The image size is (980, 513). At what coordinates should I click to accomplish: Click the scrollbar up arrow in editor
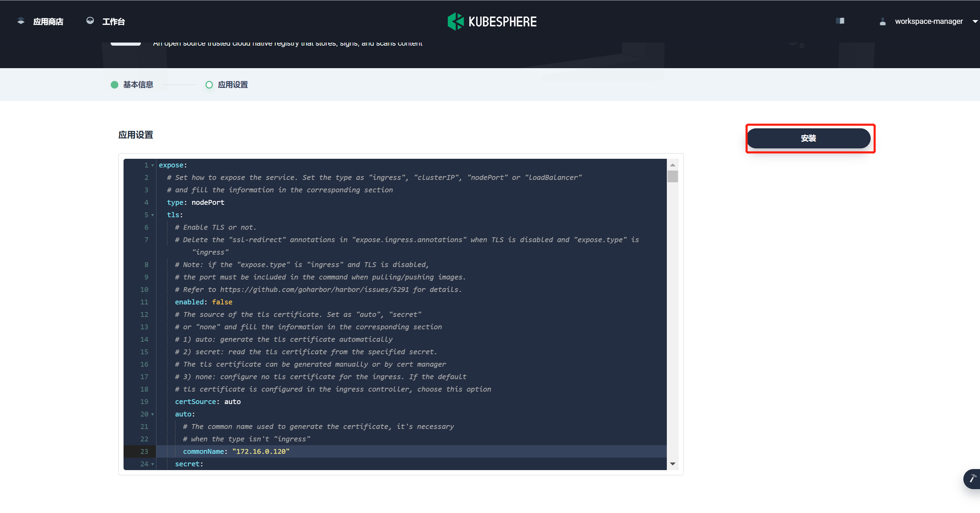click(x=672, y=165)
